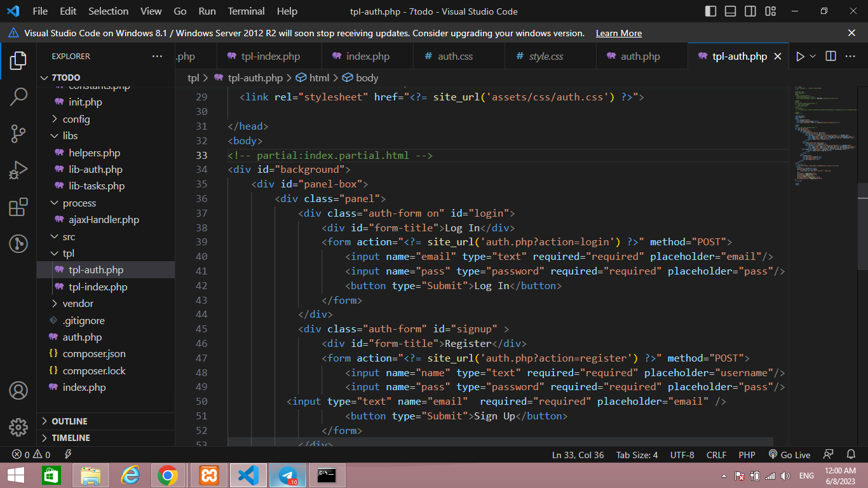The height and width of the screenshot is (488, 868).
Task: Open the Explorer view in activity bar
Action: click(18, 61)
